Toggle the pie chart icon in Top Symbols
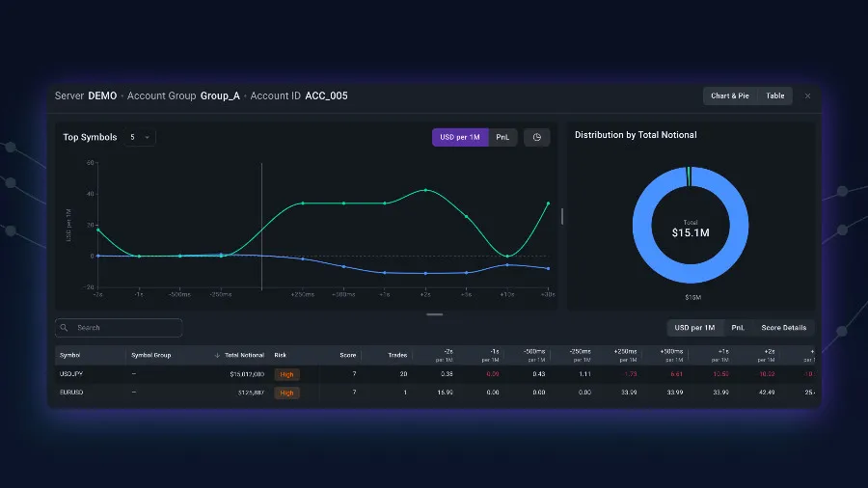Image resolution: width=868 pixels, height=488 pixels. (536, 137)
